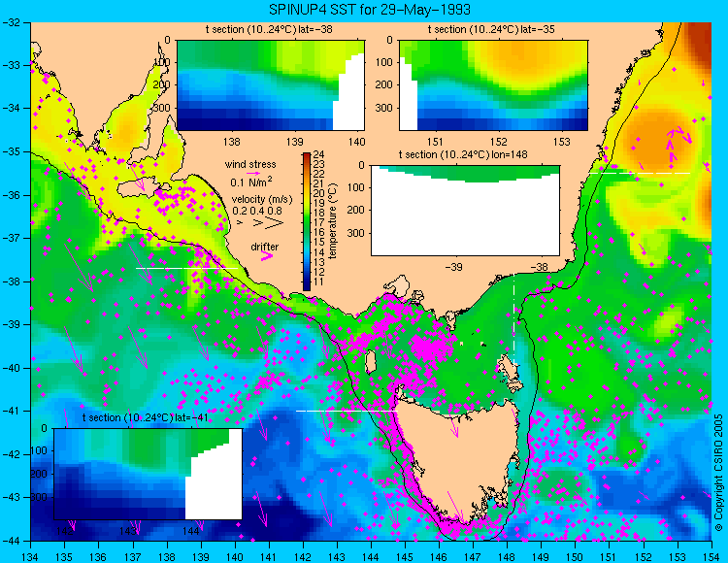This screenshot has height=563, width=728.
Task: Click the magenta drifter arrow symbol in legend
Action: (x=267, y=255)
